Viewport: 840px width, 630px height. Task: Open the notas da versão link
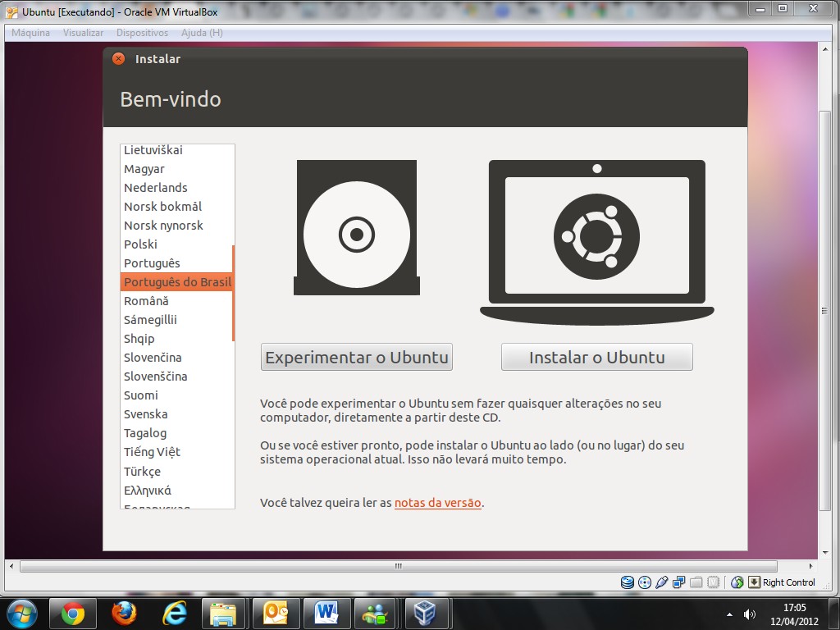pyautogui.click(x=437, y=503)
